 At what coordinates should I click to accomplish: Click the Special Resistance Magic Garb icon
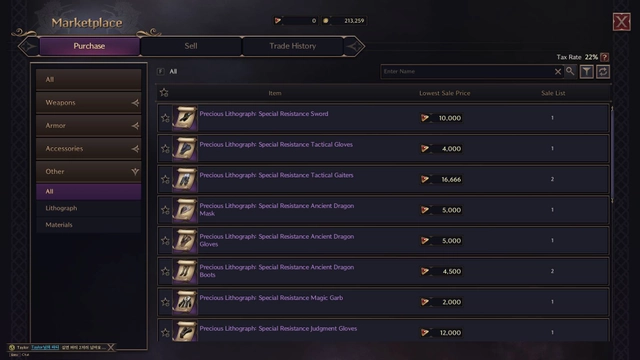click(x=185, y=302)
